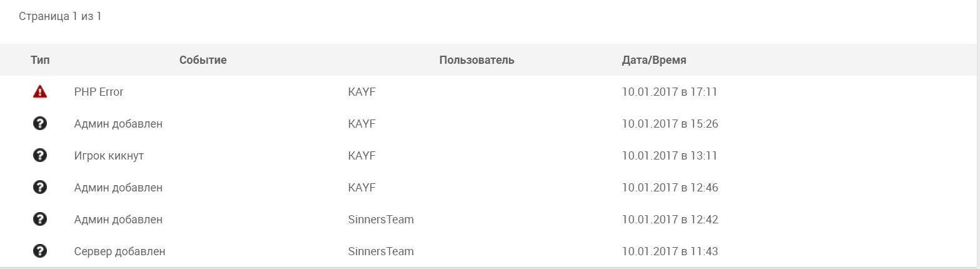The height and width of the screenshot is (269, 980).
Task: Sort by the Пользователь column header
Action: [x=477, y=60]
